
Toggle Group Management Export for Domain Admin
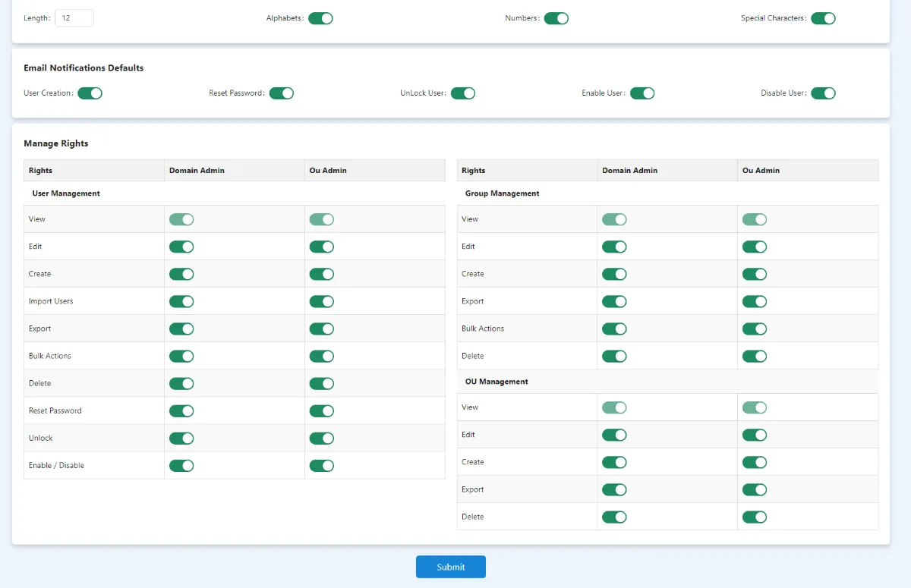[614, 301]
